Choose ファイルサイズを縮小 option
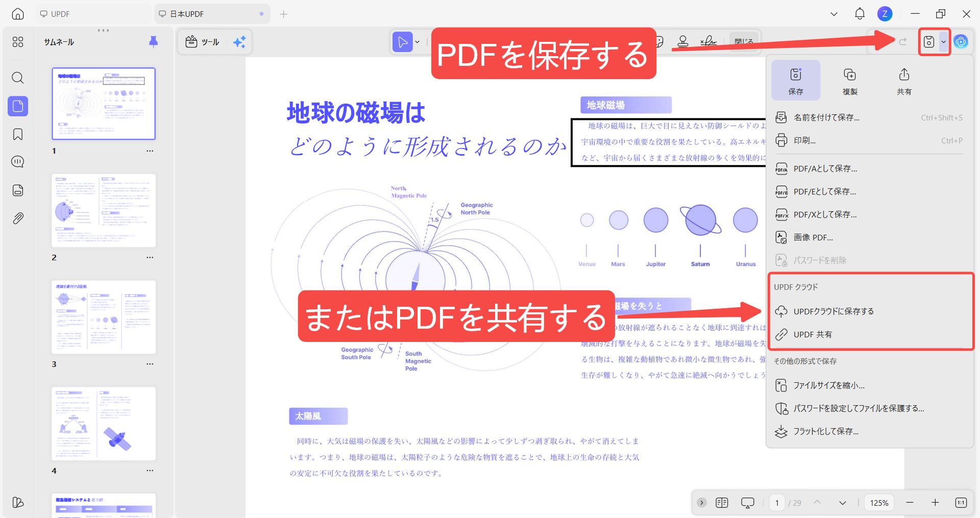The height and width of the screenshot is (518, 980). [x=870, y=385]
